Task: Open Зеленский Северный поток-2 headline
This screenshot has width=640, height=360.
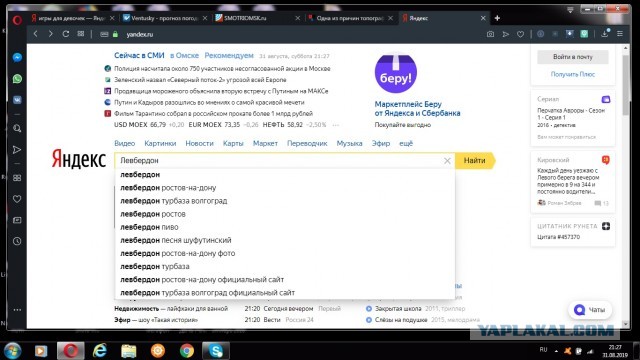Action: tap(200, 80)
